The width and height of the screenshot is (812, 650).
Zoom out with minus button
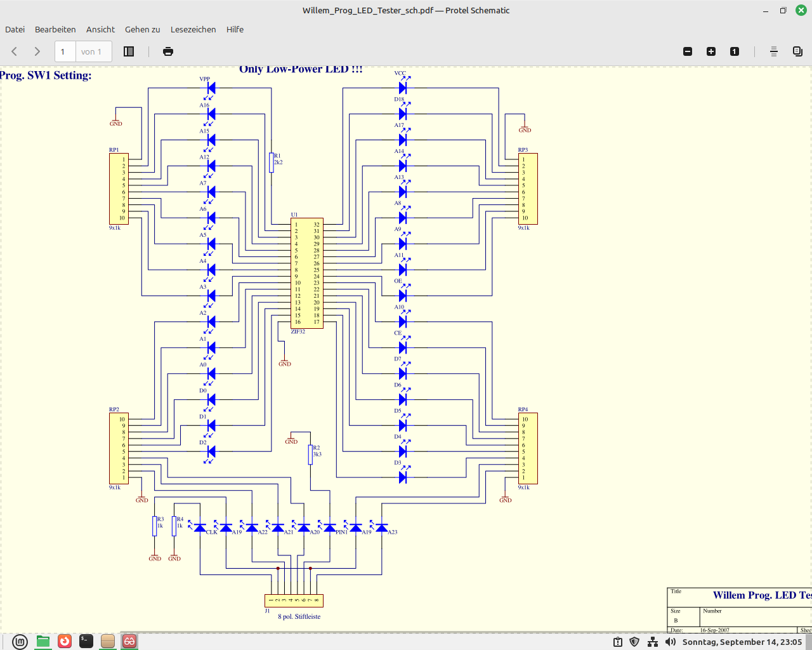[x=688, y=51]
